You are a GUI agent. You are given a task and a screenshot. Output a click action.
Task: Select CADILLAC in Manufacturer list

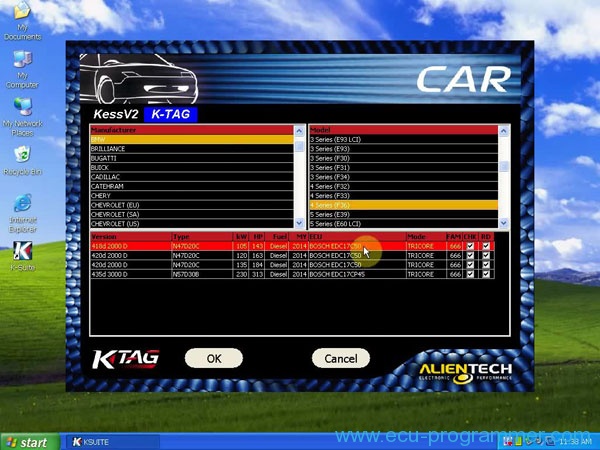click(x=110, y=176)
